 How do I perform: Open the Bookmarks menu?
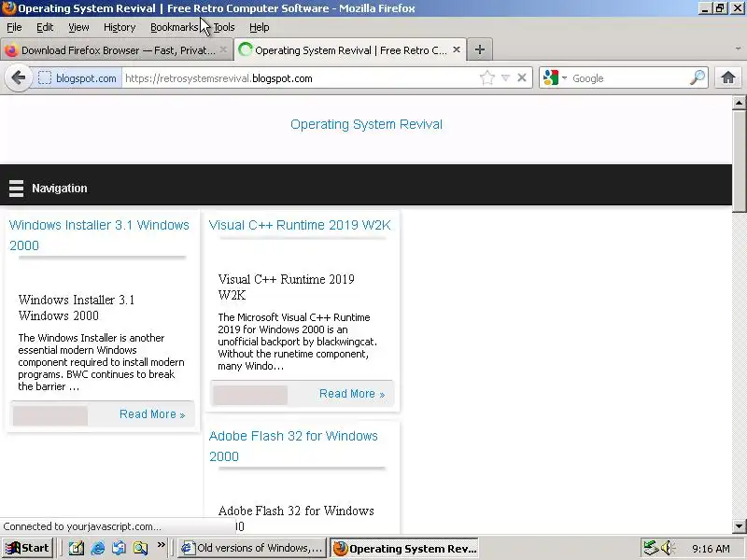[174, 27]
